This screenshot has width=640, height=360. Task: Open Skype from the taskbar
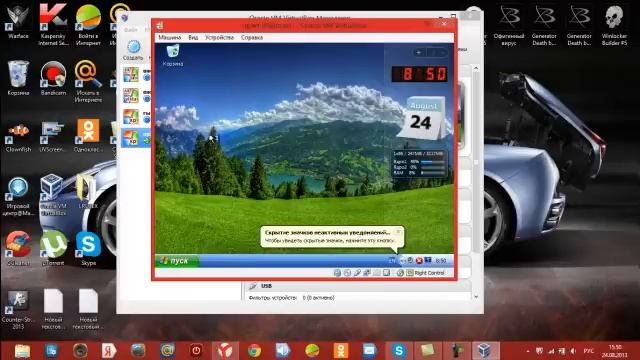(x=398, y=351)
